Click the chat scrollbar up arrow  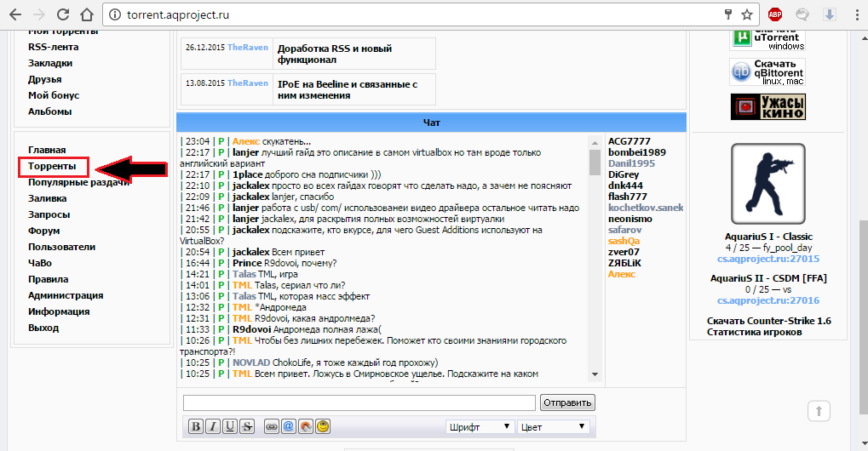coord(595,142)
